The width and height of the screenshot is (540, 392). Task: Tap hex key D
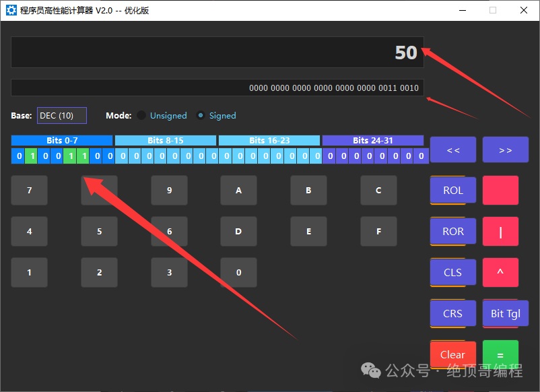point(238,231)
